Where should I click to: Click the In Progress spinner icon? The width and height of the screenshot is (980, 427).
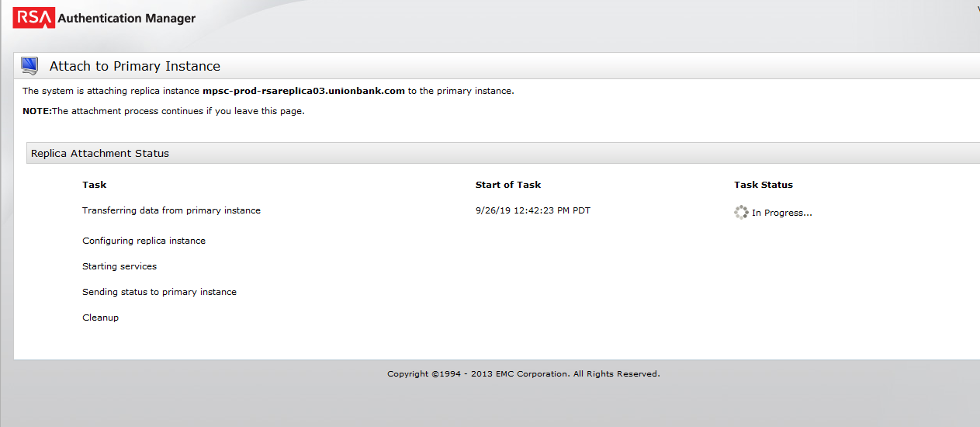pyautogui.click(x=741, y=212)
